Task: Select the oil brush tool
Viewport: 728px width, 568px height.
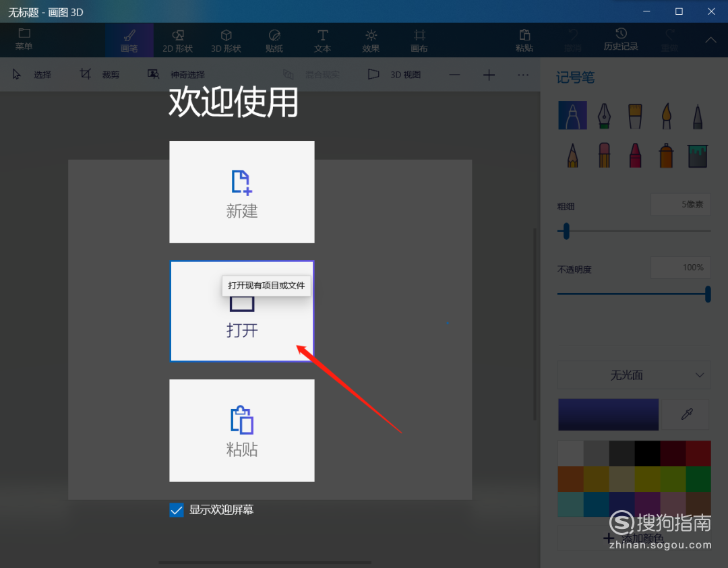Action: 635,115
